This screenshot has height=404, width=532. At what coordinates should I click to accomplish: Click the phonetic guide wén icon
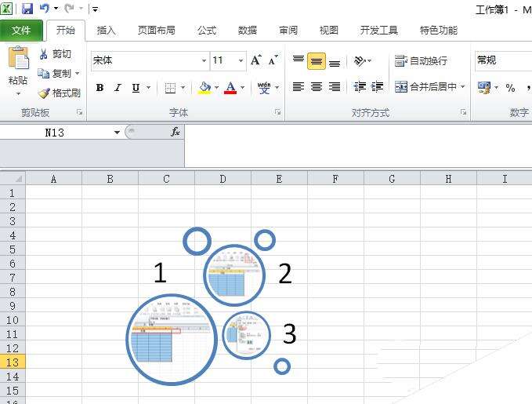(263, 88)
